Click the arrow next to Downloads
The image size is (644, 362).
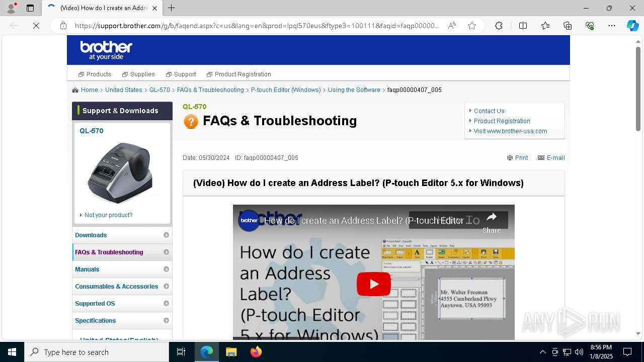tap(166, 235)
